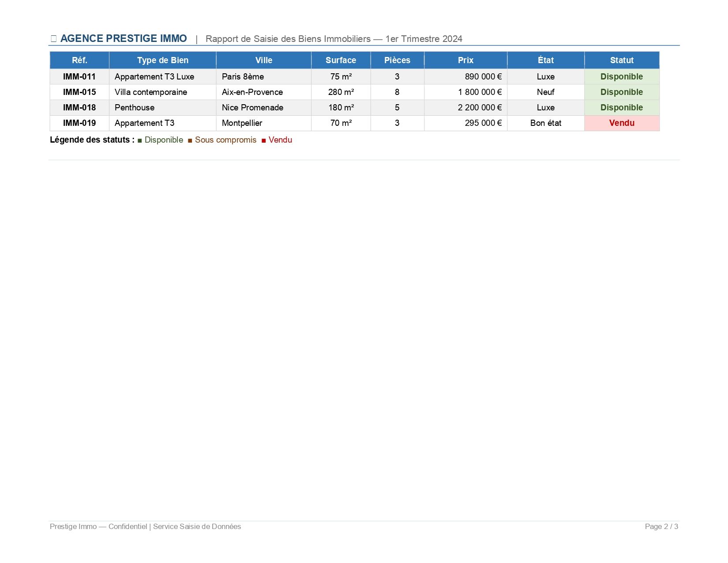Screen dimensions: 728x563
Task: Click the logo icon before Agence Prestige Immo
Action: coord(53,39)
